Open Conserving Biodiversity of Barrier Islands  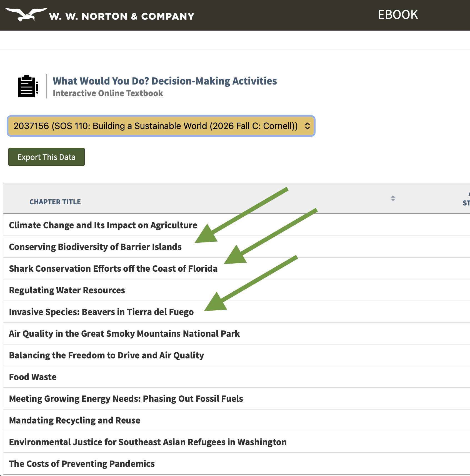[x=95, y=247]
